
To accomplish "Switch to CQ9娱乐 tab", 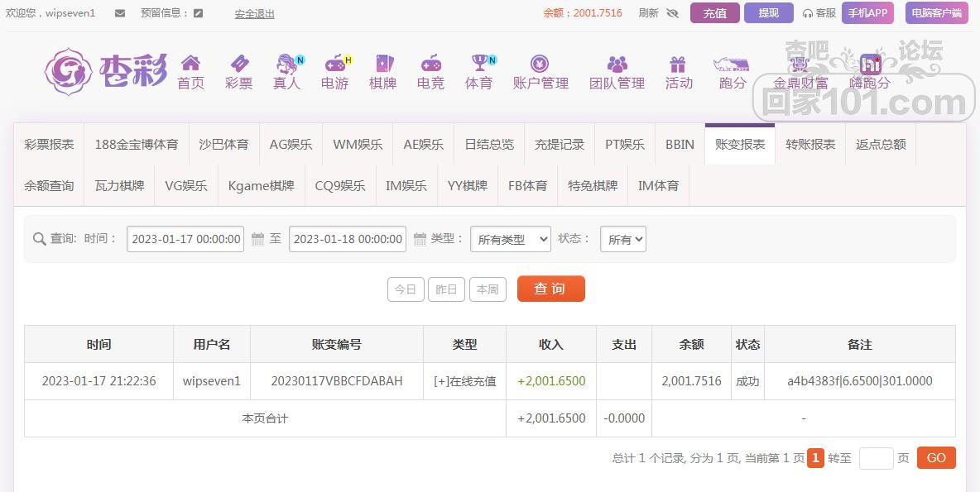I will point(341,185).
